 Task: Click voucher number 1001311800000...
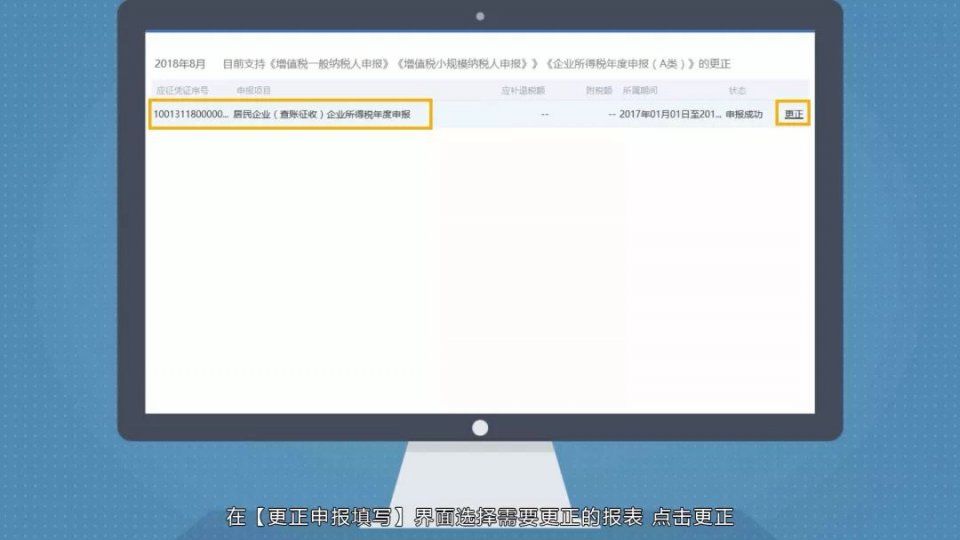coord(190,114)
